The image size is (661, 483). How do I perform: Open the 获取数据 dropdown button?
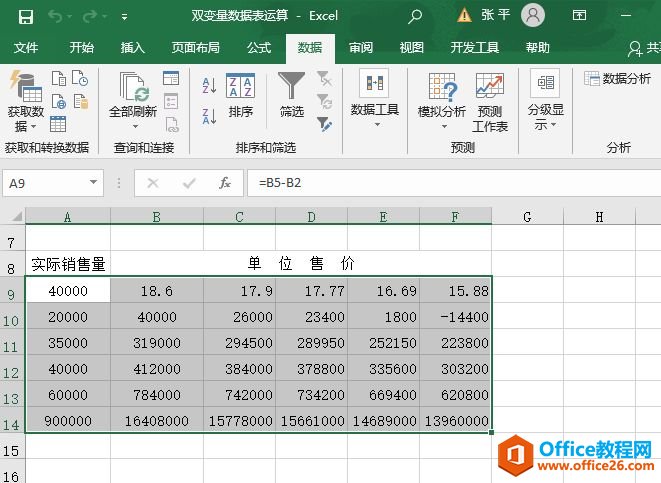point(26,101)
